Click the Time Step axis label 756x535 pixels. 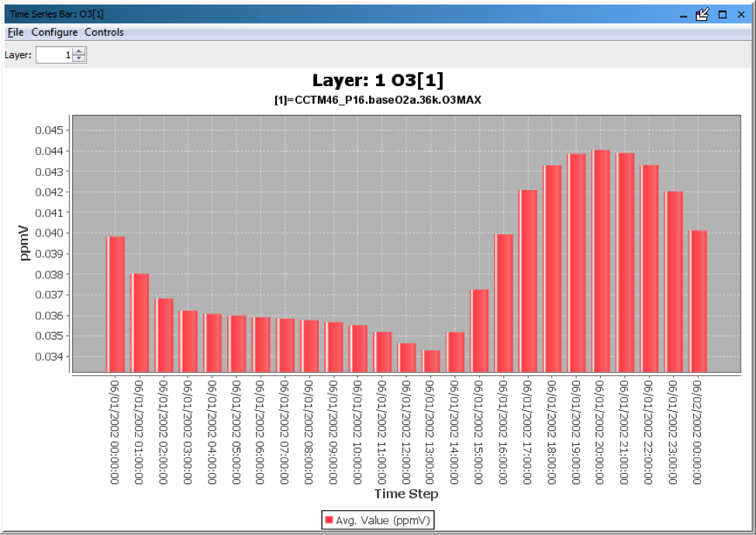click(x=406, y=494)
